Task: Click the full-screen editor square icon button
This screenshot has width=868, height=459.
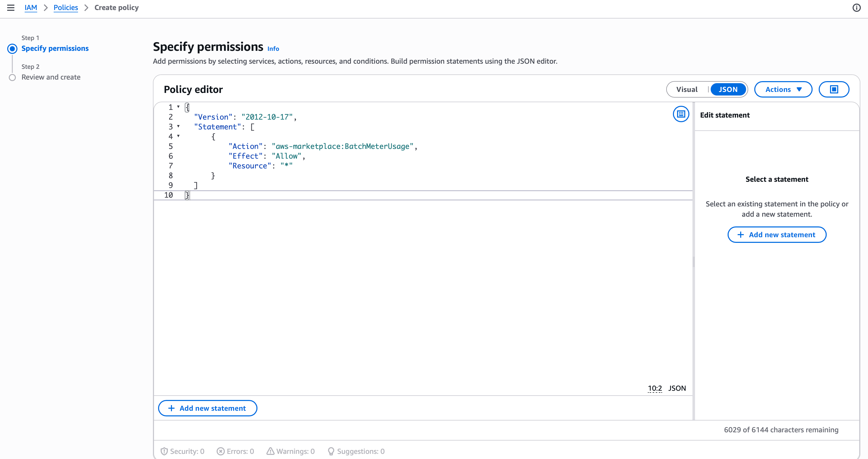Action: [x=834, y=89]
